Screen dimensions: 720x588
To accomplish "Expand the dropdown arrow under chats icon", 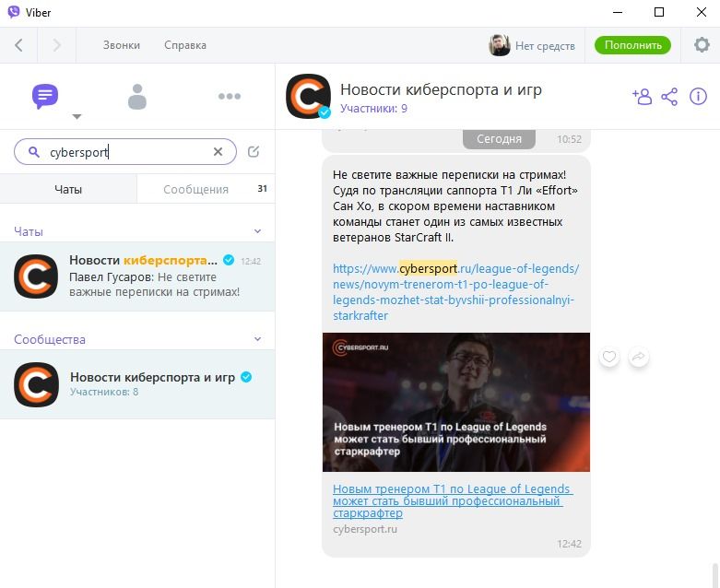I will click(77, 117).
